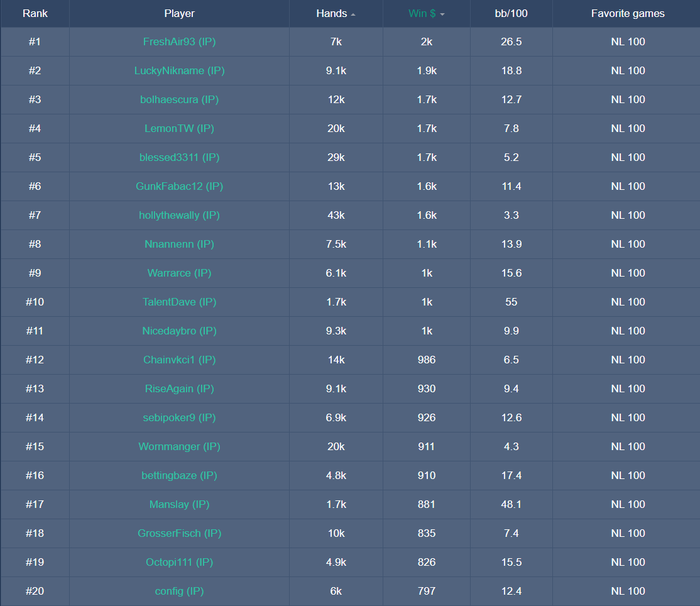The image size is (700, 606).
Task: Open player config (IP) profile
Action: click(x=179, y=591)
